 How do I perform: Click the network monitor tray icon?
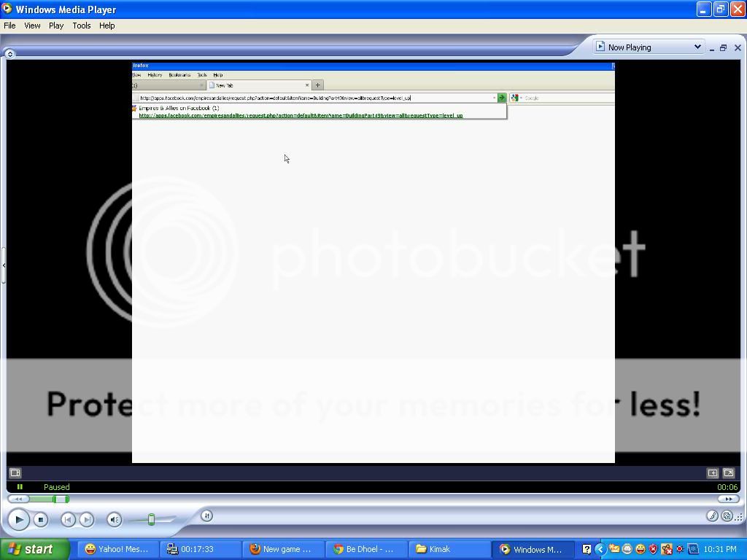coord(693,549)
